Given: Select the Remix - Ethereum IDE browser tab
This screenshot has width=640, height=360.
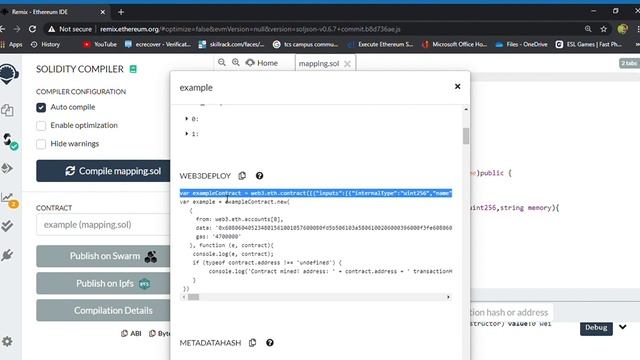Looking at the screenshot, I should [53, 12].
